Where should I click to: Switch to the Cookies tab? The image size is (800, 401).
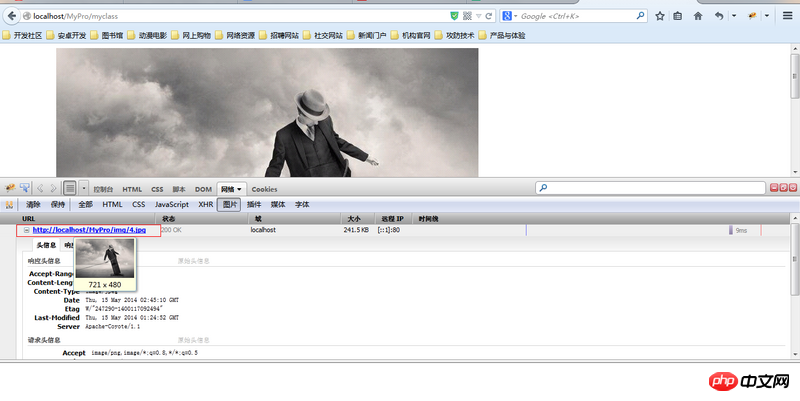tap(264, 189)
